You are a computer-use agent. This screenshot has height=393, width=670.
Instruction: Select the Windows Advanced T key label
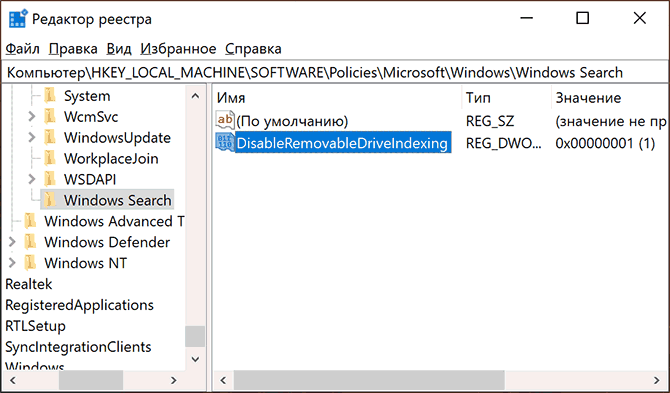point(114,221)
